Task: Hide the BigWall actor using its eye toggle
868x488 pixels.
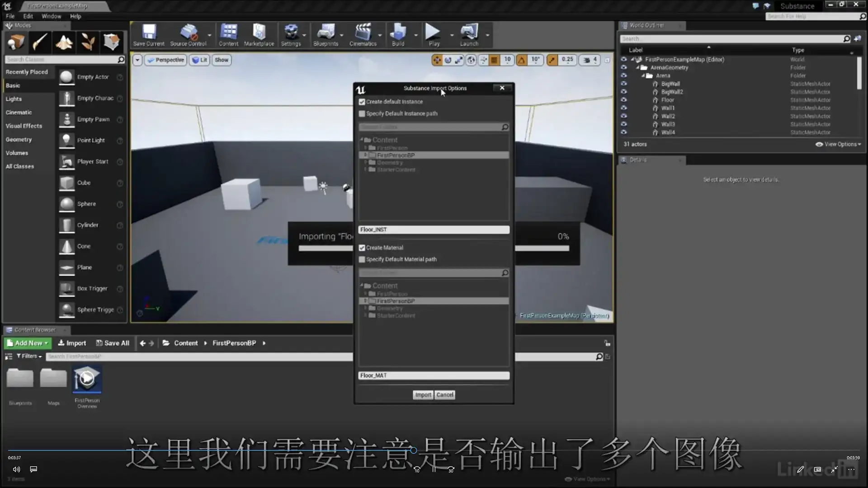Action: pyautogui.click(x=624, y=84)
